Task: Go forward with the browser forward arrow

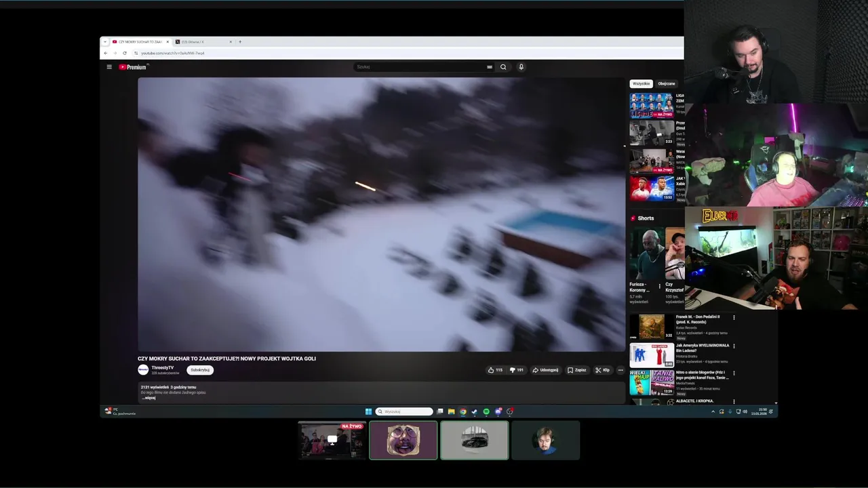Action: pos(115,53)
